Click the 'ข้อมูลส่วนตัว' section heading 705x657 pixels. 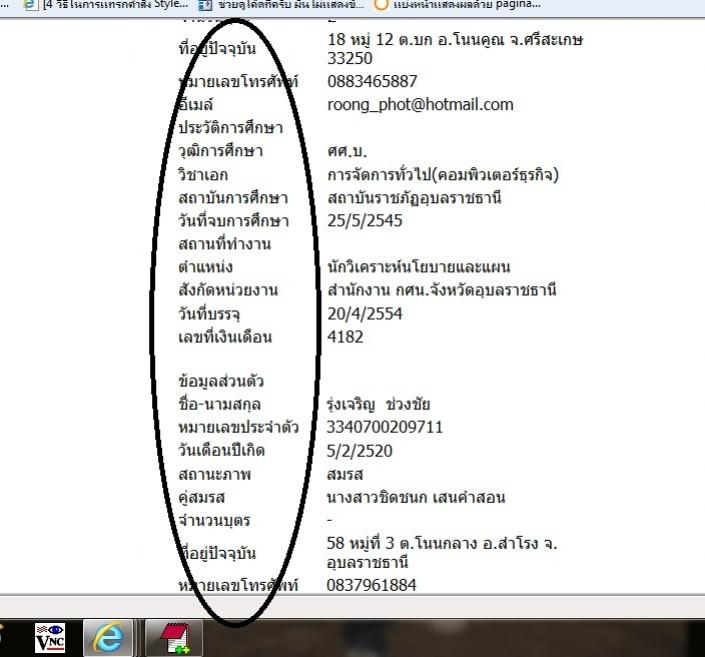point(221,381)
